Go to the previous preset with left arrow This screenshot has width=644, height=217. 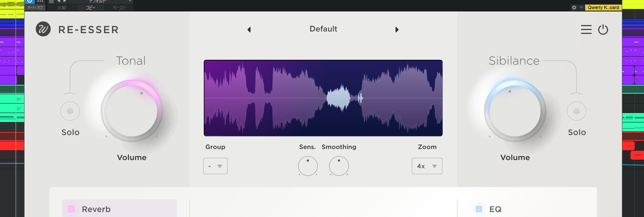(249, 29)
